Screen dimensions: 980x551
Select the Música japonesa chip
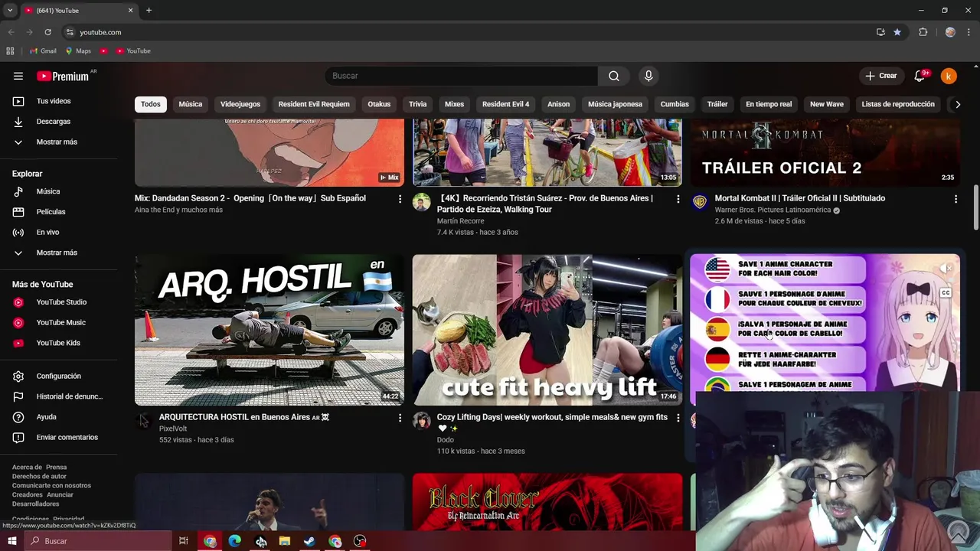[x=616, y=104]
